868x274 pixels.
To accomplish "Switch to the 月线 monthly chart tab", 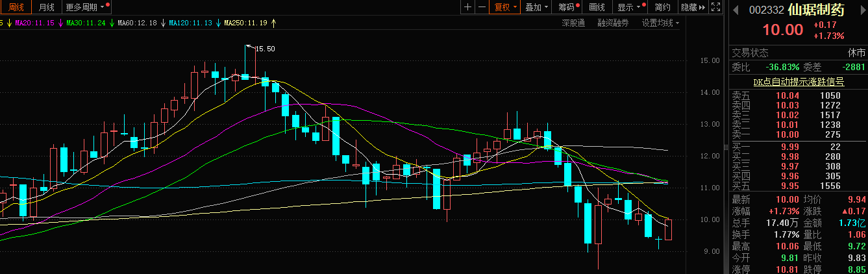I will [x=46, y=7].
